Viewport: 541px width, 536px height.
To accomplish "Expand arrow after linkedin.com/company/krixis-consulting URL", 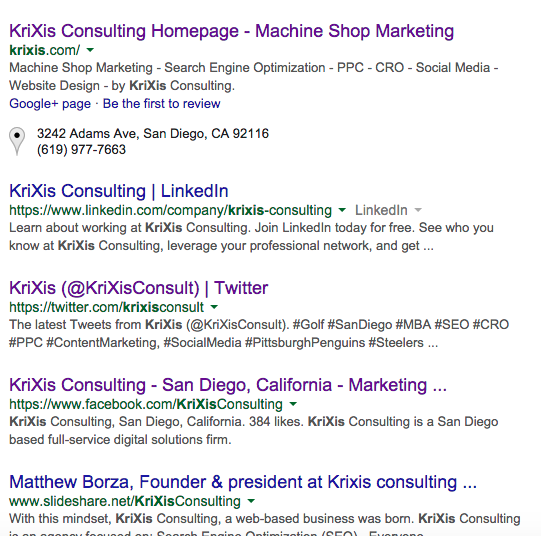I will (x=342, y=210).
